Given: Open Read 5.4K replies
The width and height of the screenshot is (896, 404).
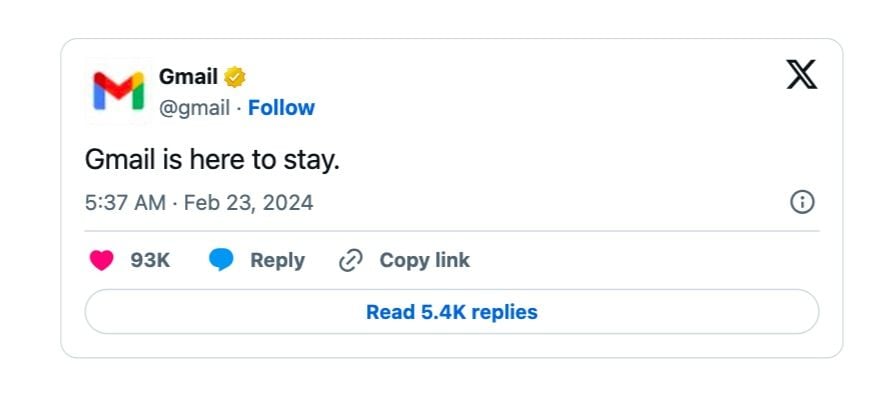Looking at the screenshot, I should coord(452,312).
